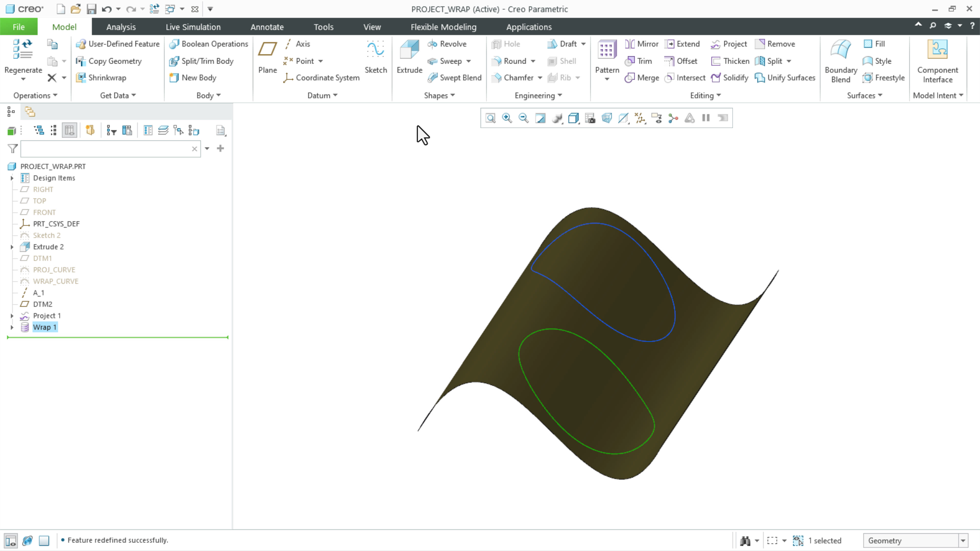Switch to the Analysis tab
Viewport: 980px width, 551px height.
click(x=121, y=27)
